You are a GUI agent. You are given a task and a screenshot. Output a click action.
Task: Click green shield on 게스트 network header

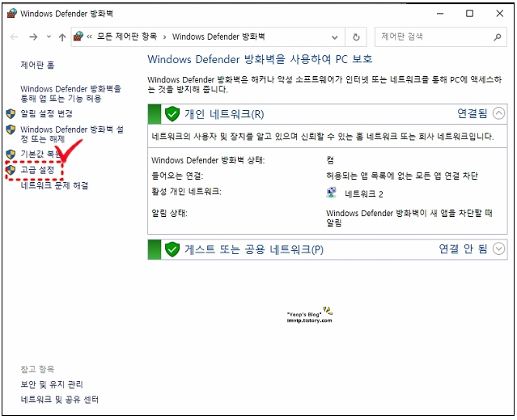tap(172, 249)
